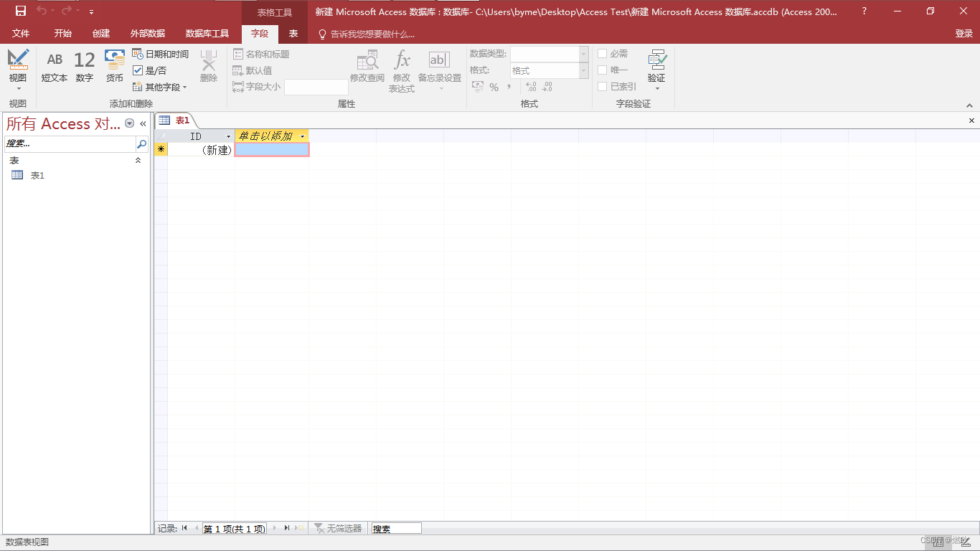Click the Undo arrow icon
The image size is (980, 551).
[x=42, y=11]
